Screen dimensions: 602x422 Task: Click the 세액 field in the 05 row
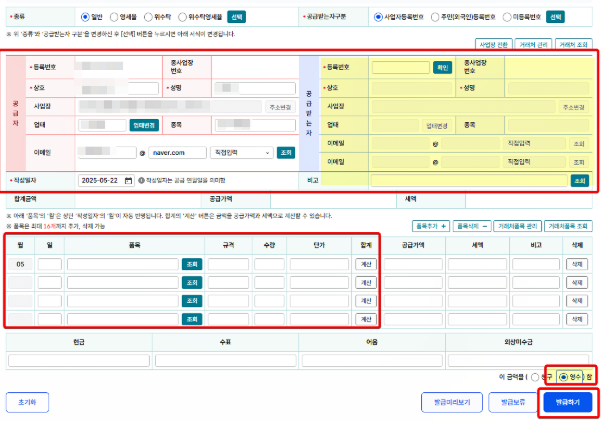point(477,264)
